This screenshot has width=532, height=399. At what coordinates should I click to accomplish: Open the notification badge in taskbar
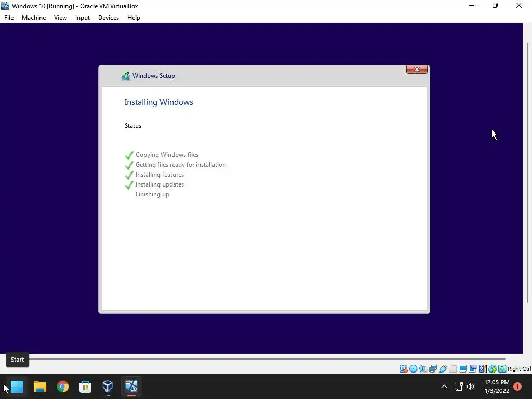pyautogui.click(x=517, y=387)
